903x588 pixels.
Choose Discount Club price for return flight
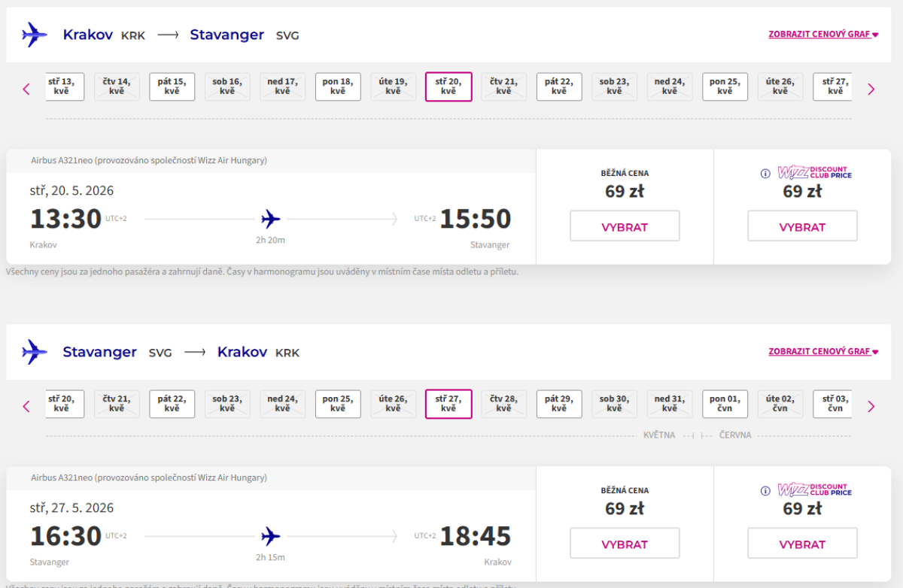coord(802,544)
